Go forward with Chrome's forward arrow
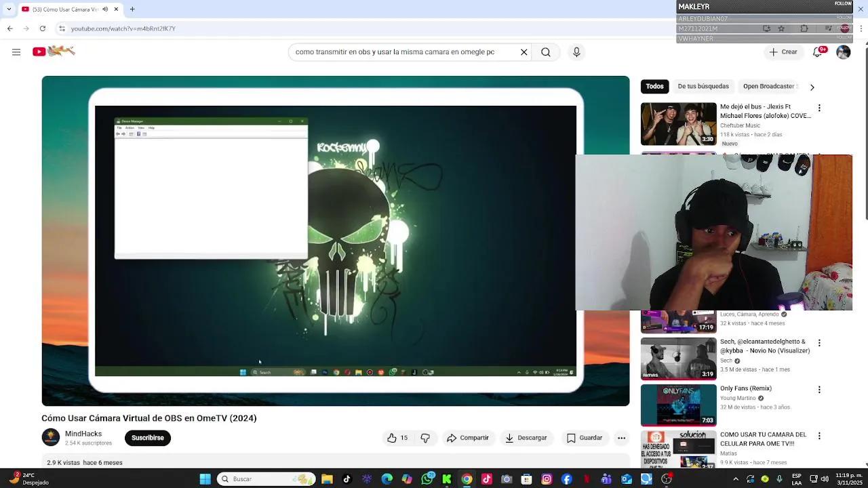The width and height of the screenshot is (868, 488). (x=26, y=28)
